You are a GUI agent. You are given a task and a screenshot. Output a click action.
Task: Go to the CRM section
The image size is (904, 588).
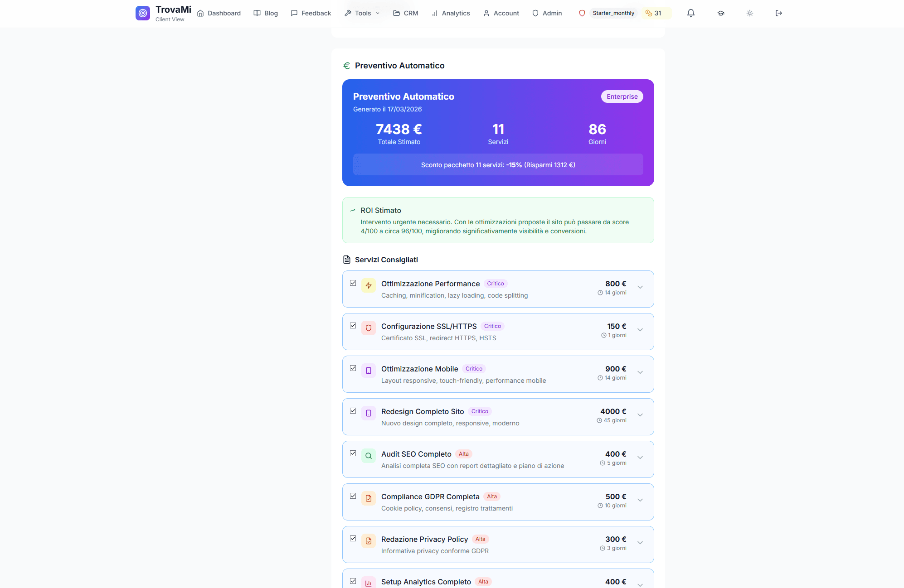pyautogui.click(x=405, y=13)
